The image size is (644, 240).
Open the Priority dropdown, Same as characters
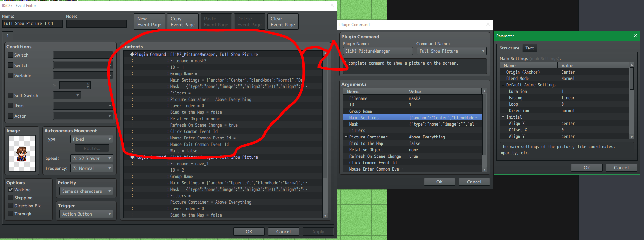point(86,191)
